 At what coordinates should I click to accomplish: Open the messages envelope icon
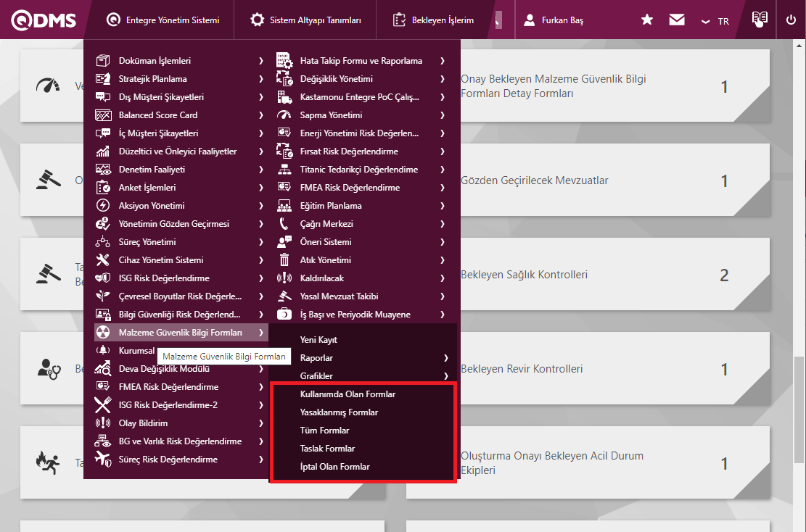[677, 20]
